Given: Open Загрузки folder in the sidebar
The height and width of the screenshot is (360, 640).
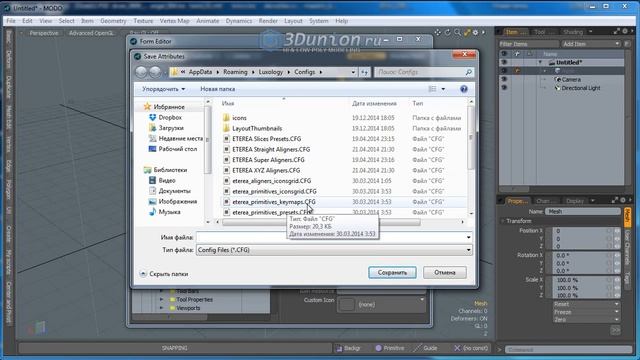Looking at the screenshot, I should pos(171,128).
